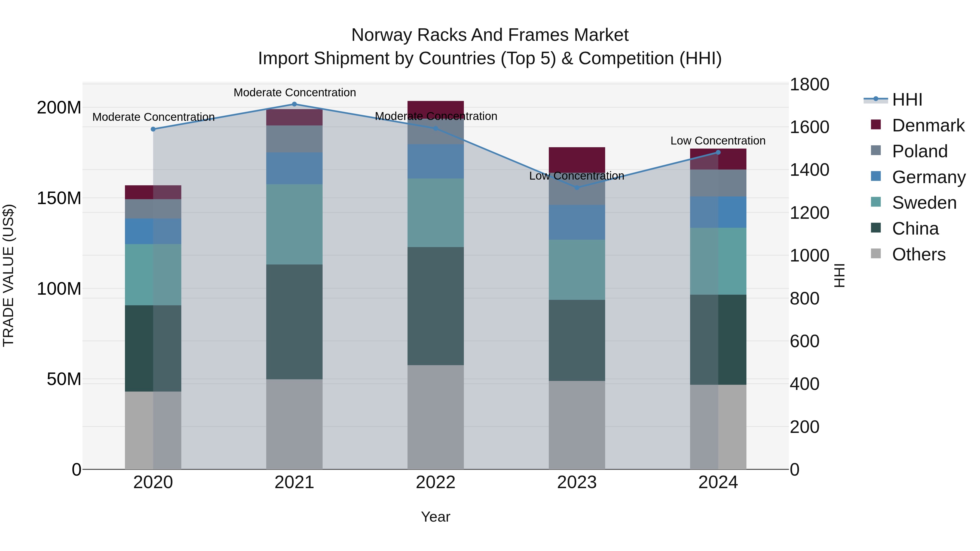The height and width of the screenshot is (551, 980).
Task: Click the HHI line marker for 2021
Action: click(x=295, y=104)
